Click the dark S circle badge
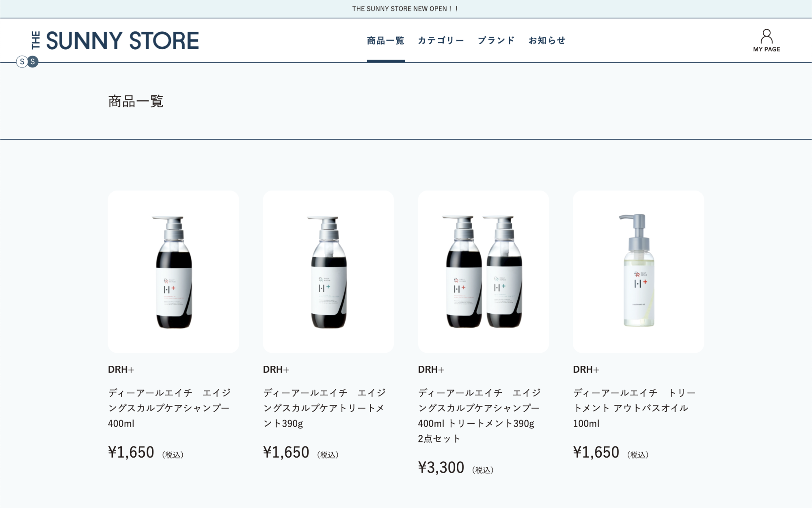Image resolution: width=812 pixels, height=508 pixels. (x=33, y=62)
